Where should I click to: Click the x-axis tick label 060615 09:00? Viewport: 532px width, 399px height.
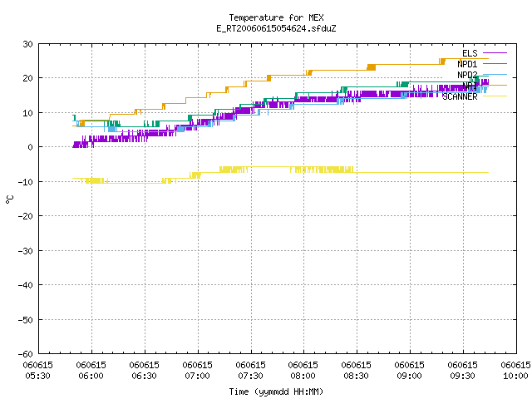410,371
